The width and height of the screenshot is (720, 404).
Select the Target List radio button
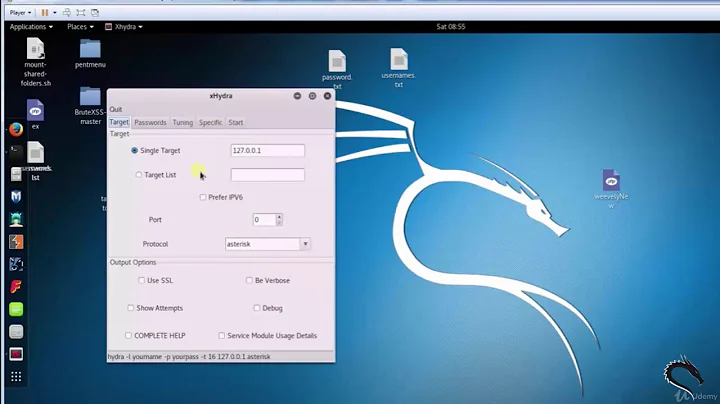click(x=139, y=175)
